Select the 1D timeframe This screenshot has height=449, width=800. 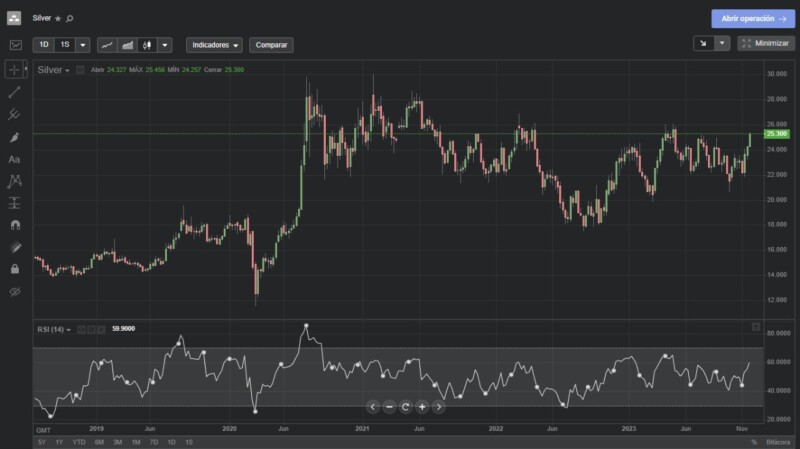point(44,45)
